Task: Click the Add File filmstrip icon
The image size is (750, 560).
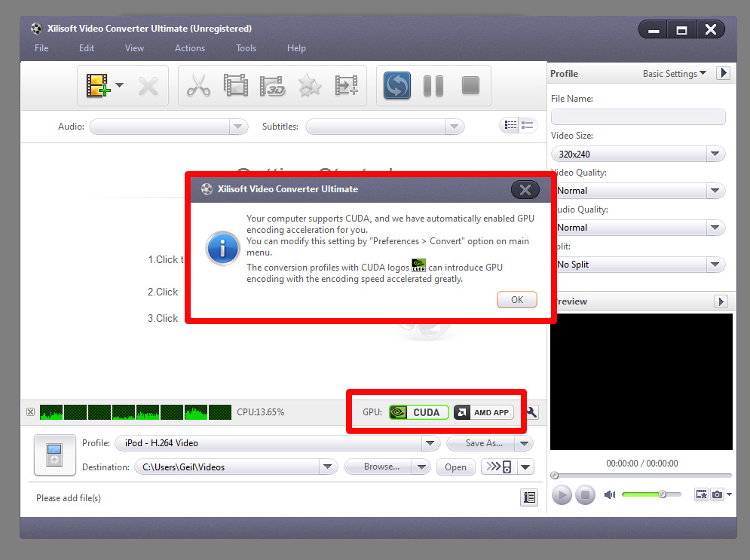Action: [x=97, y=86]
